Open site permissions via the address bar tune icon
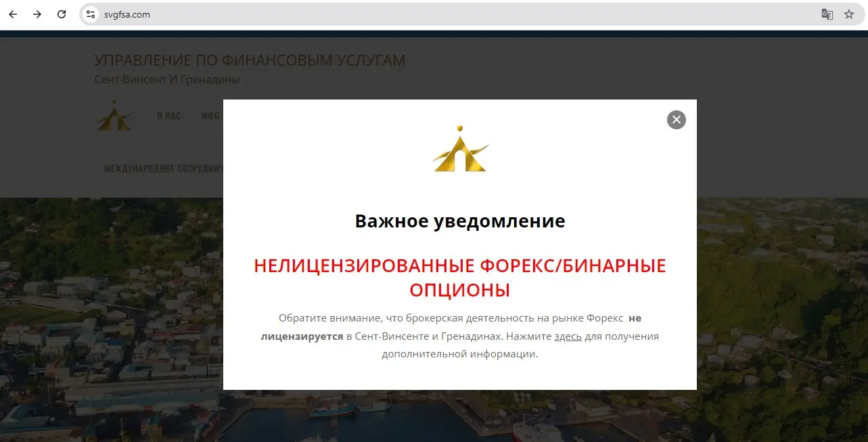 point(90,14)
